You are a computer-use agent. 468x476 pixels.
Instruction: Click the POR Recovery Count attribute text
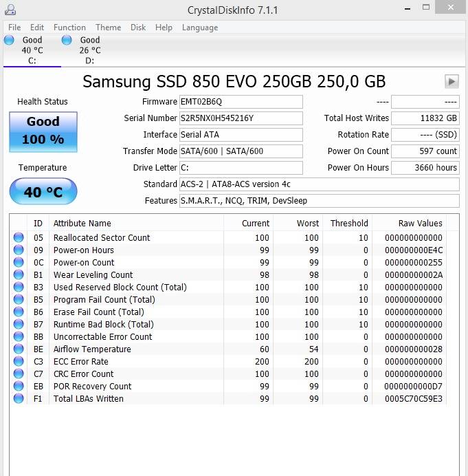point(92,386)
